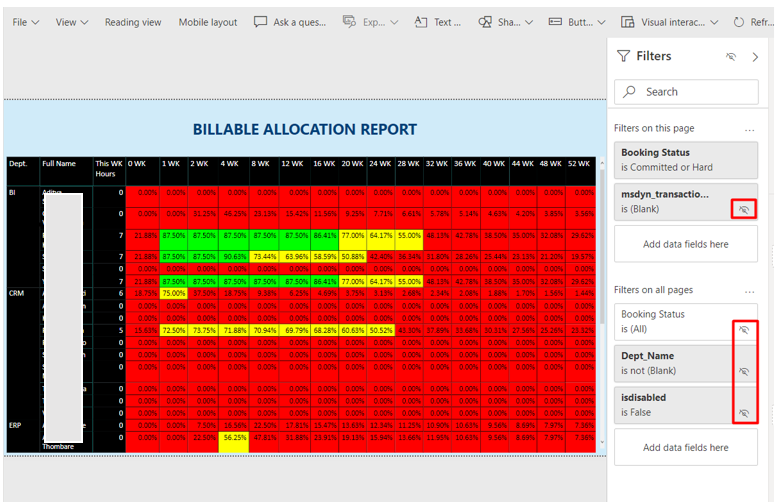Click the Visual interactions icon
The image size is (775, 502).
tap(628, 22)
